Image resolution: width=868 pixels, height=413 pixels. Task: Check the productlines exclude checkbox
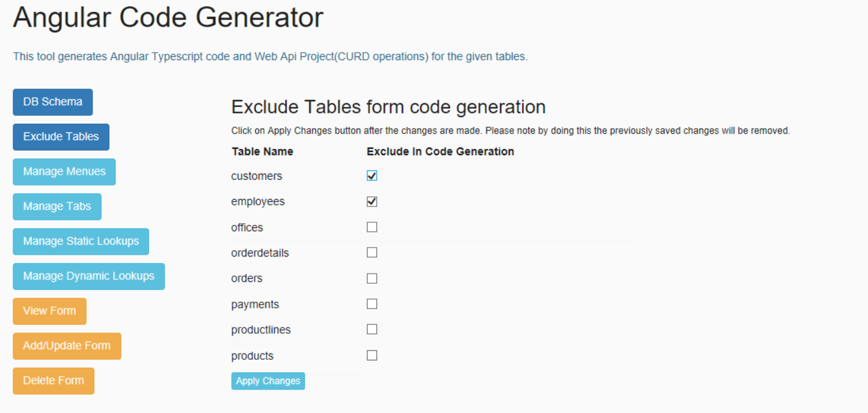click(372, 329)
